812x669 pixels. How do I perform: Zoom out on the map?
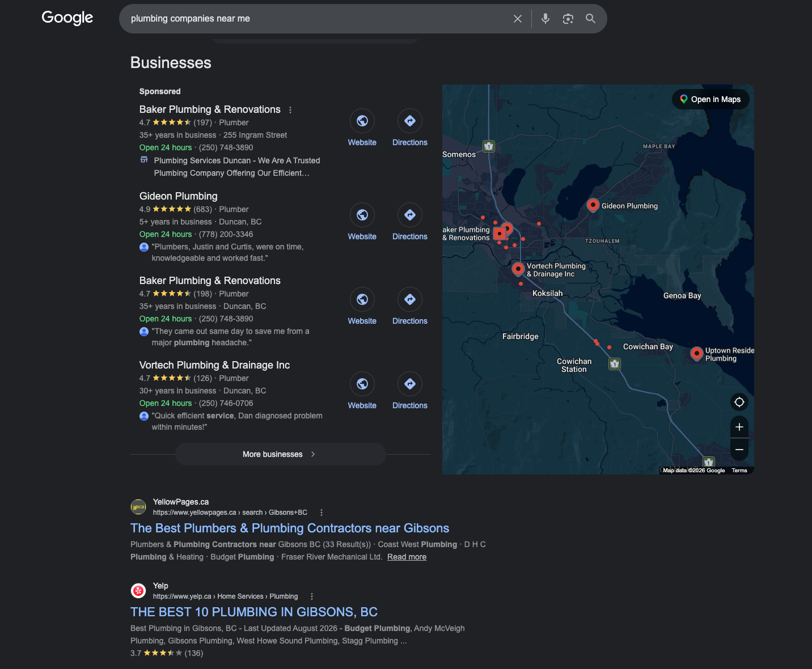click(x=739, y=449)
